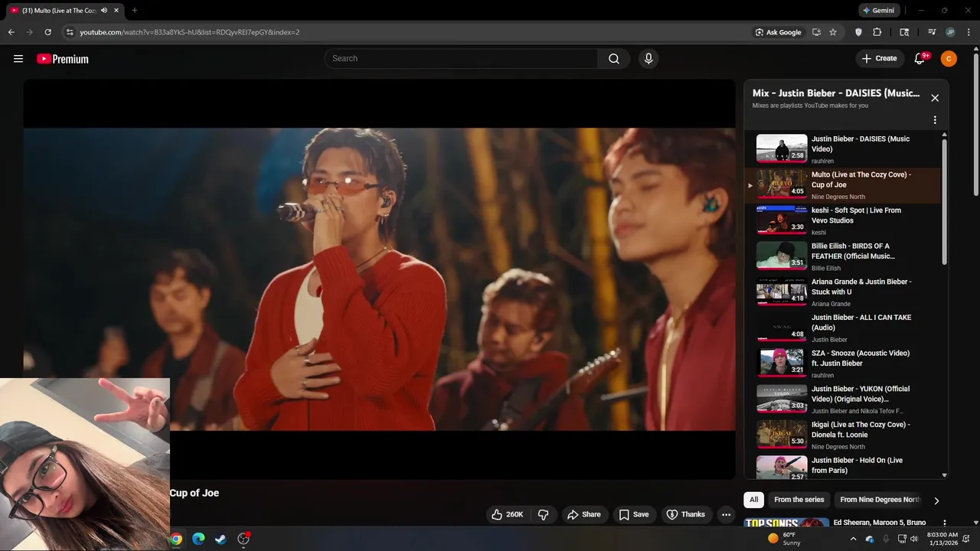Select 'From Nine Degrees North' chip

tap(880, 500)
